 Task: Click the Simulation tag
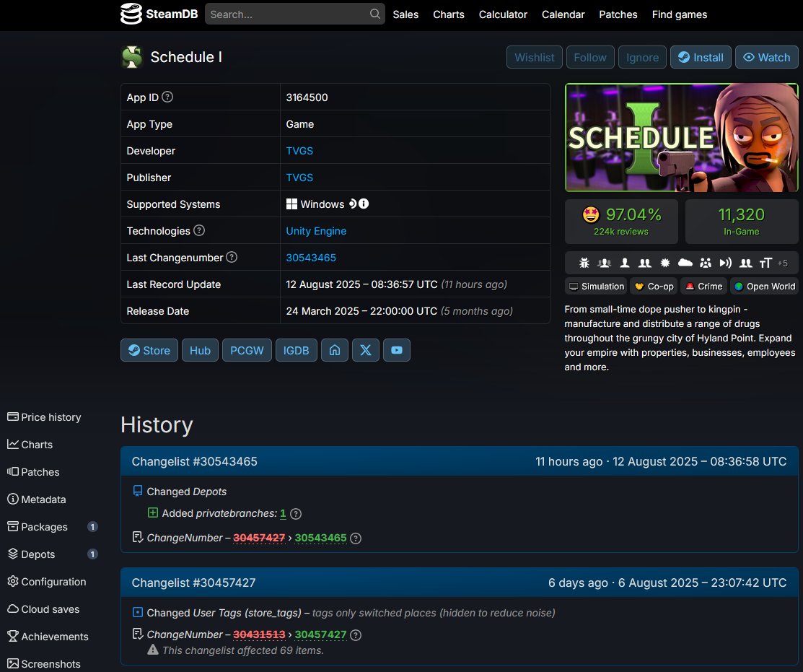click(x=596, y=287)
